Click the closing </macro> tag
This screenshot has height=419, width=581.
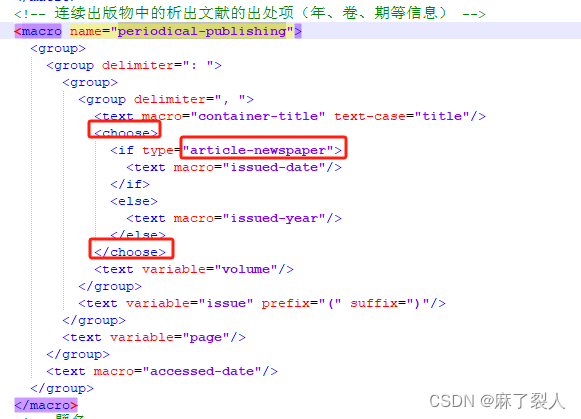46,405
